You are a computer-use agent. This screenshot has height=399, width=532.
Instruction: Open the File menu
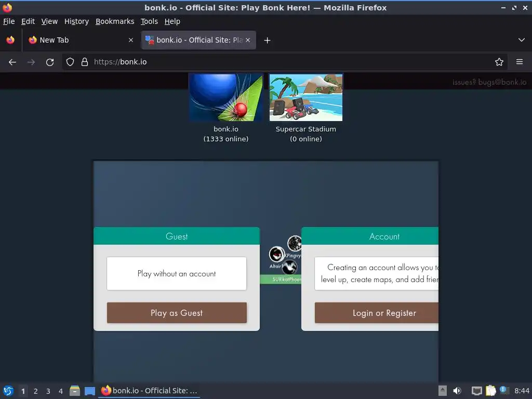pyautogui.click(x=9, y=21)
